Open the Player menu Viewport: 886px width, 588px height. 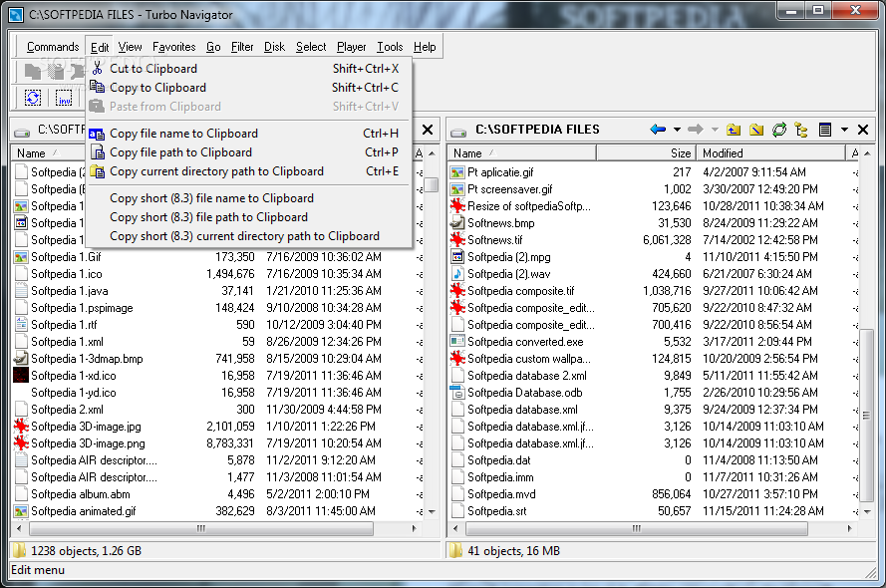click(x=352, y=47)
